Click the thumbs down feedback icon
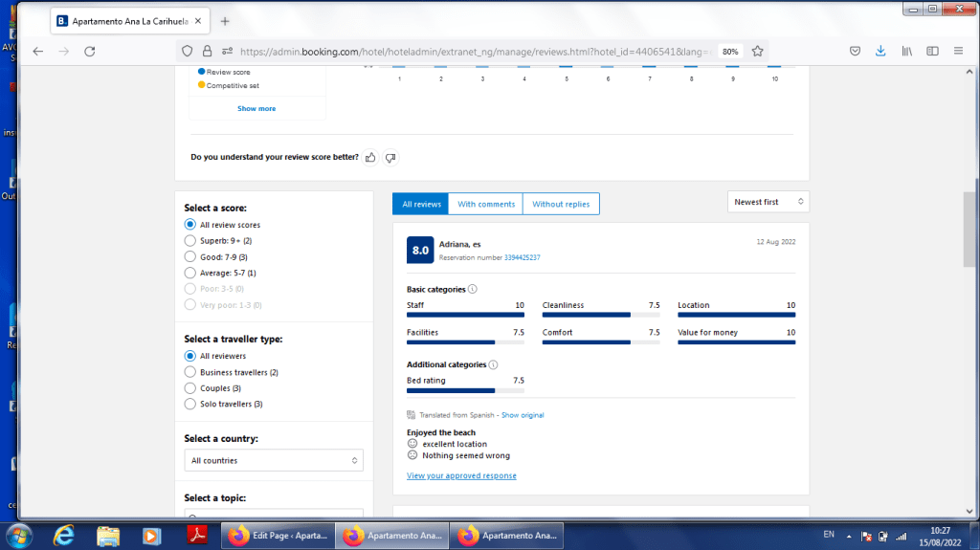Screen dimensions: 980x550 coord(390,157)
